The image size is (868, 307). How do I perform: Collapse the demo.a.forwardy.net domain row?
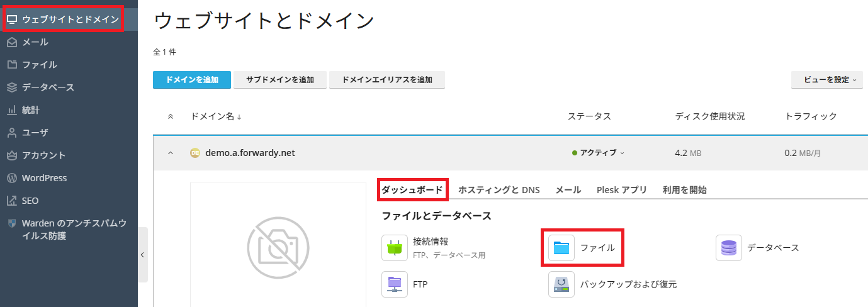(170, 153)
